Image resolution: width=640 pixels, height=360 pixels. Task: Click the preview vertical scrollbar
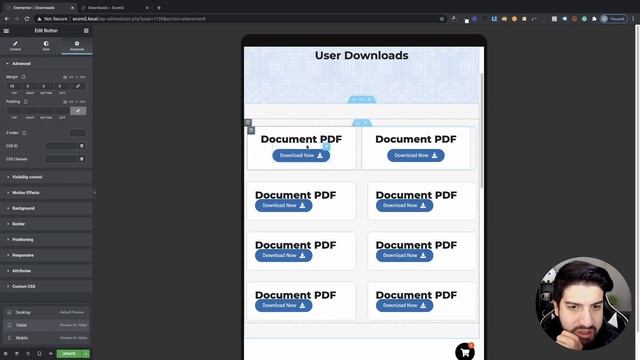pos(482,131)
